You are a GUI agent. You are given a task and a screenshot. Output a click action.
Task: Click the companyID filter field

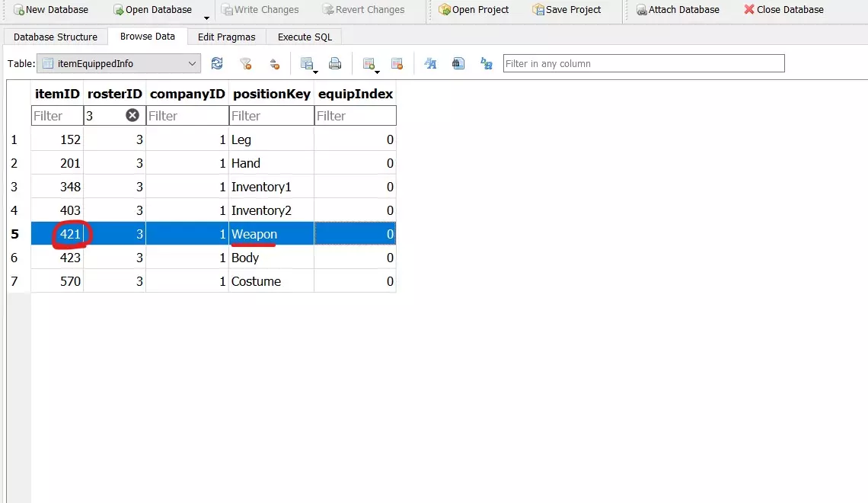coord(187,116)
